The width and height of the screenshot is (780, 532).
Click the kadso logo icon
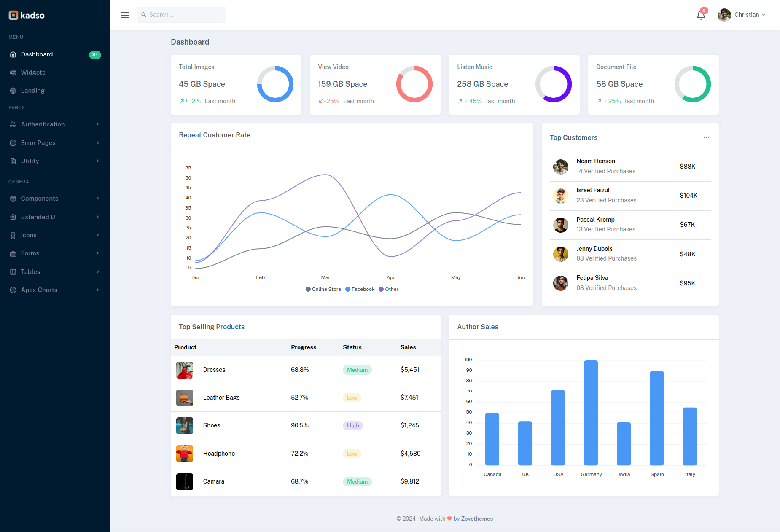coord(13,15)
